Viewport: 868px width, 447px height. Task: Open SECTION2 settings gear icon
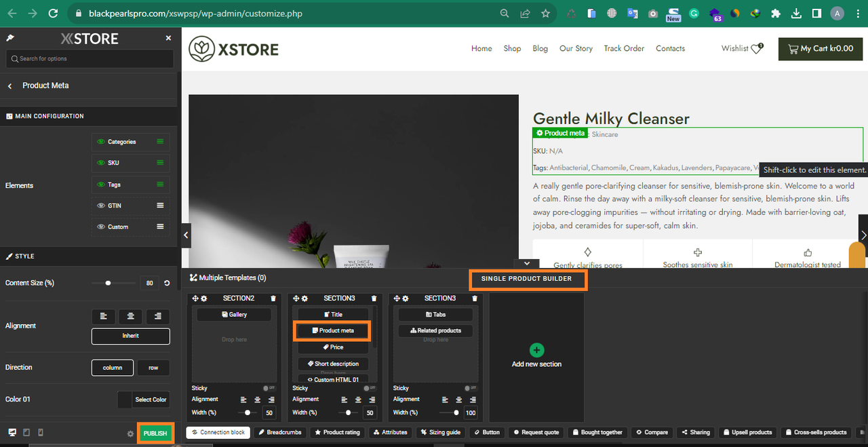coord(204,298)
